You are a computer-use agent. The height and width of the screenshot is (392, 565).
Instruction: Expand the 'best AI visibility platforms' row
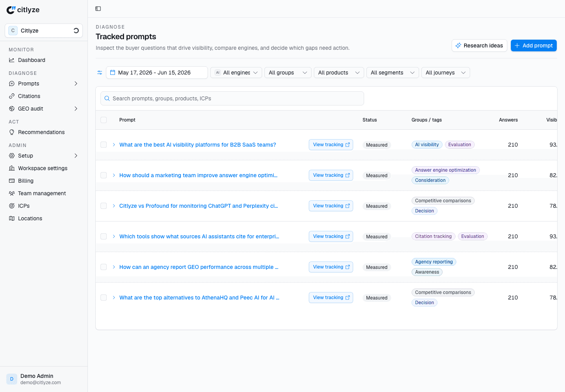114,145
